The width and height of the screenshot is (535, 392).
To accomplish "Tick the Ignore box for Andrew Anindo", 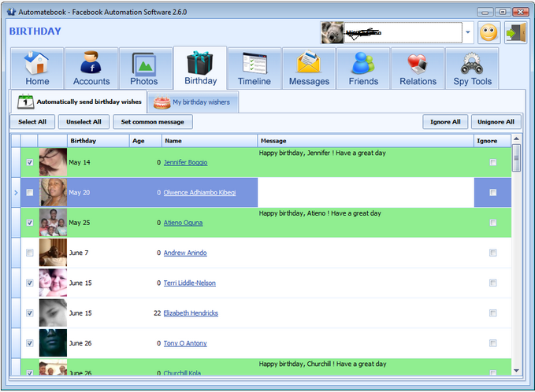I will pos(492,253).
